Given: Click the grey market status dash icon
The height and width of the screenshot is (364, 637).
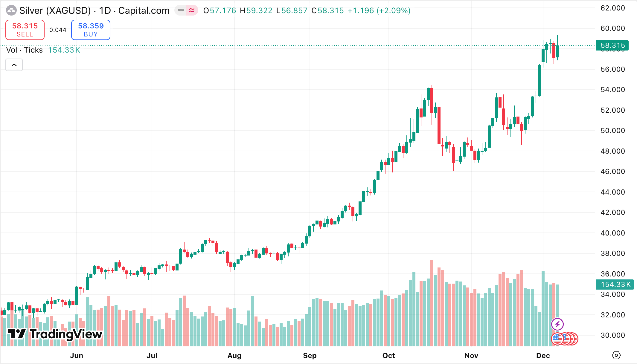Looking at the screenshot, I should point(181,10).
